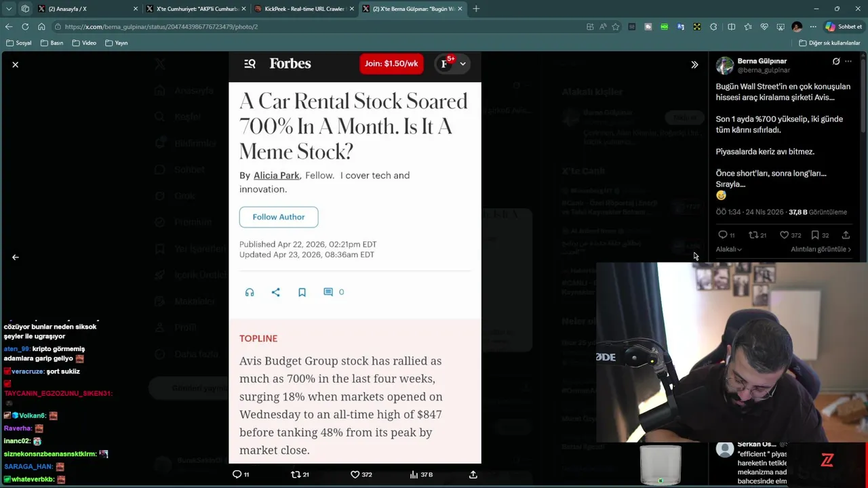Like heart icon under the photo
This screenshot has height=488, width=868.
tap(355, 474)
